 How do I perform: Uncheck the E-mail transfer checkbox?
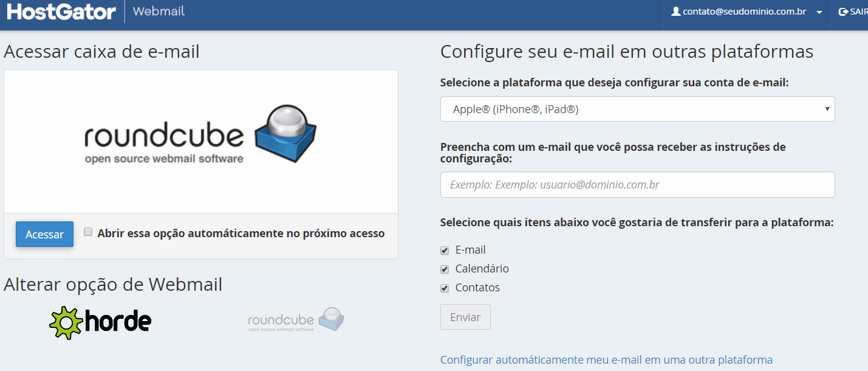pyautogui.click(x=445, y=251)
